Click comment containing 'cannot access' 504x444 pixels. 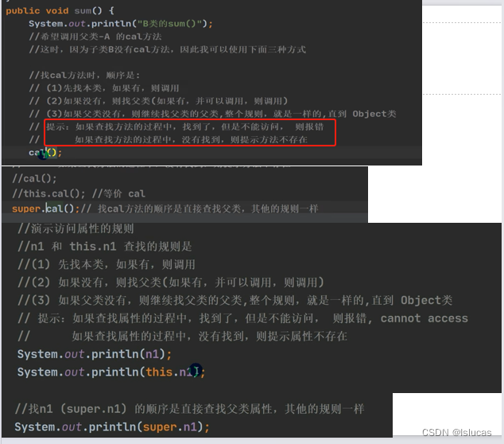(242, 318)
